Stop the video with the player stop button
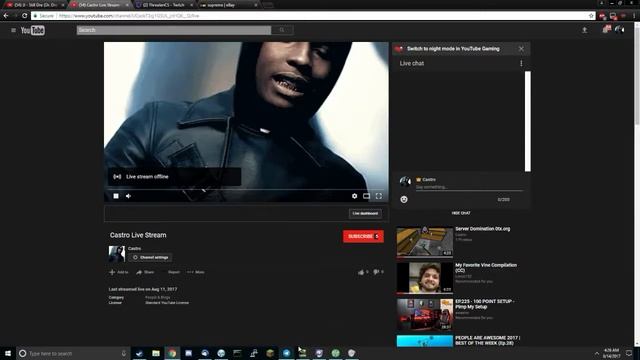Viewport: 640px width, 360px height. pos(116,196)
